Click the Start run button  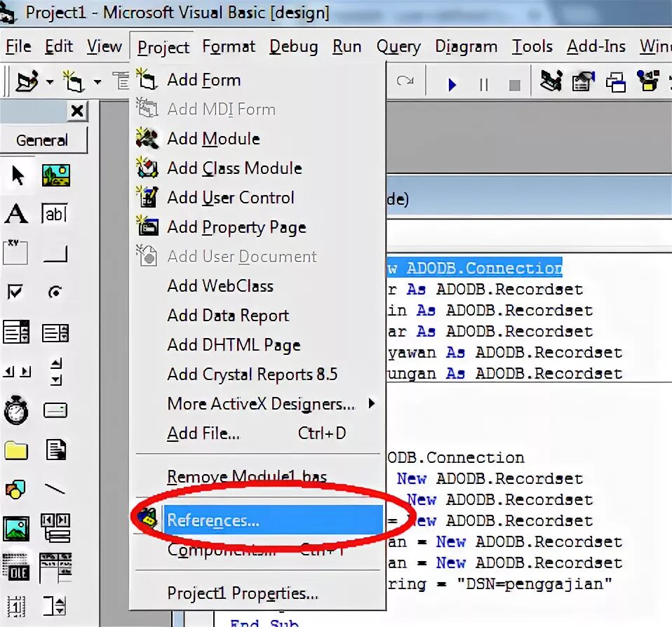click(x=452, y=84)
